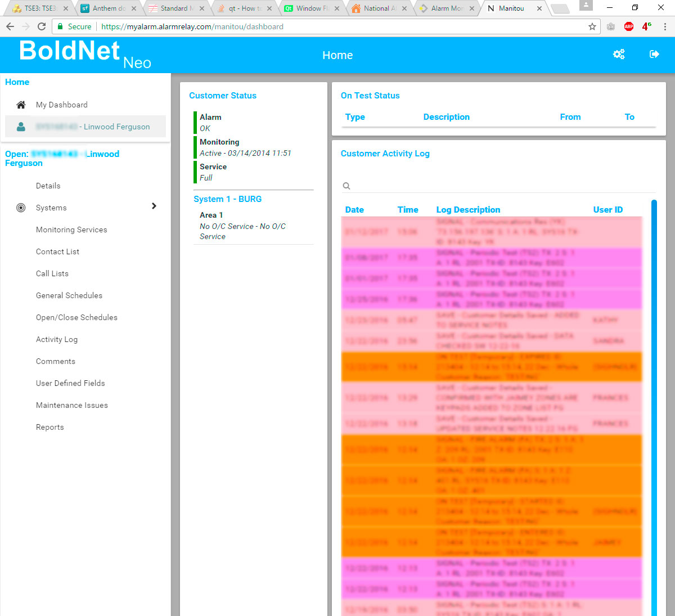
Task: Go back with browser back arrow
Action: 10,26
